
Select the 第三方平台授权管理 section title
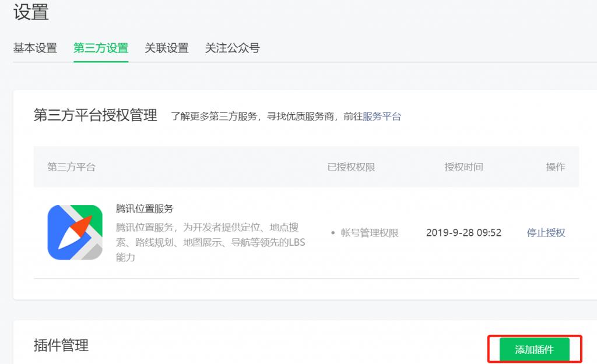coord(97,116)
